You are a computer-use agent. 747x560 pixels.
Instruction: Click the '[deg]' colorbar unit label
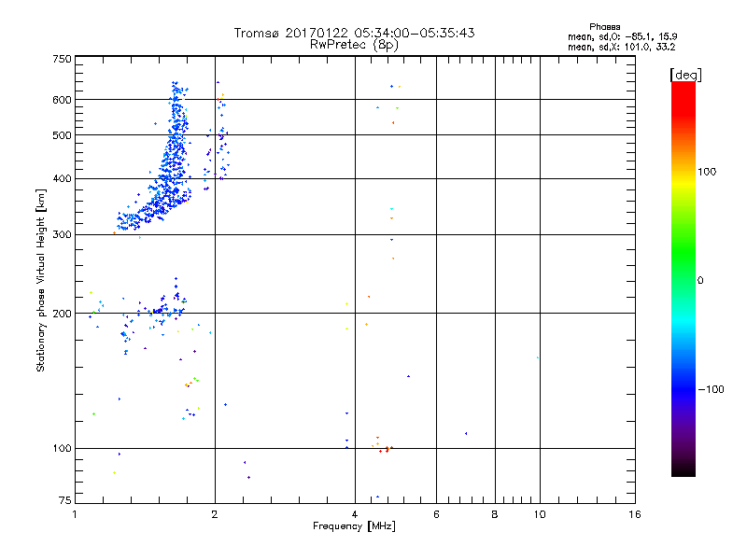(685, 75)
